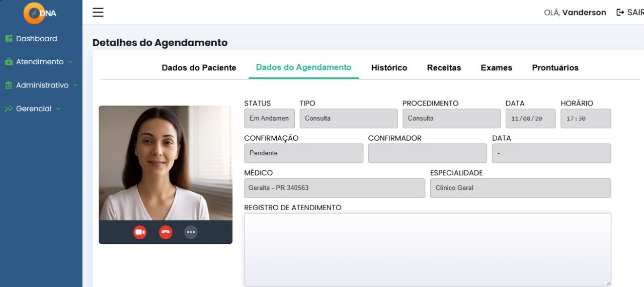Switch to Dados do Paciente tab
Image resolution: width=644 pixels, height=287 pixels.
point(199,68)
